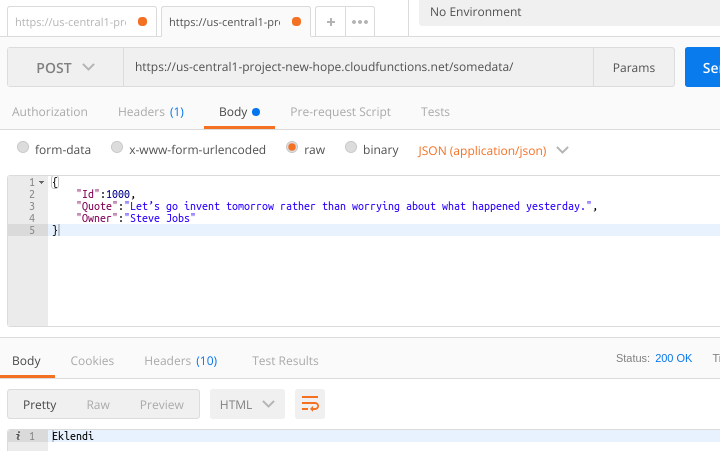This screenshot has height=451, width=720.
Task: Choose x-www-form-urlencoded body option
Action: coord(117,149)
